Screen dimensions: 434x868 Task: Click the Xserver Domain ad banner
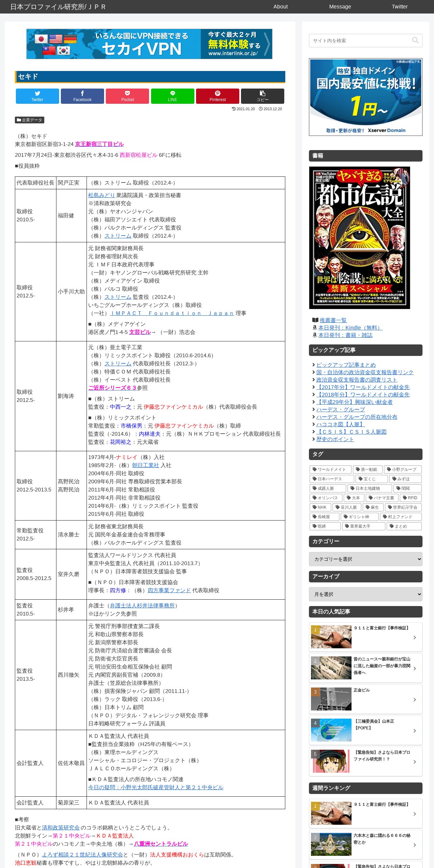tap(366, 97)
